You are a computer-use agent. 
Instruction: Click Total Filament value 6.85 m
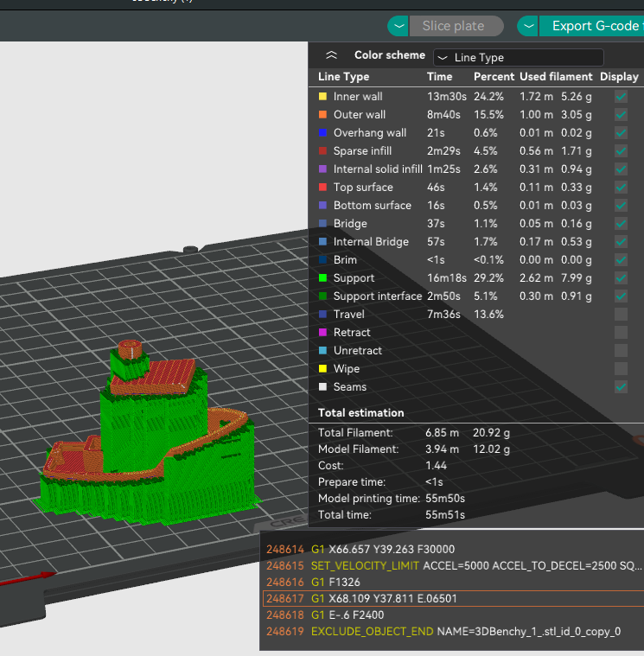point(442,433)
